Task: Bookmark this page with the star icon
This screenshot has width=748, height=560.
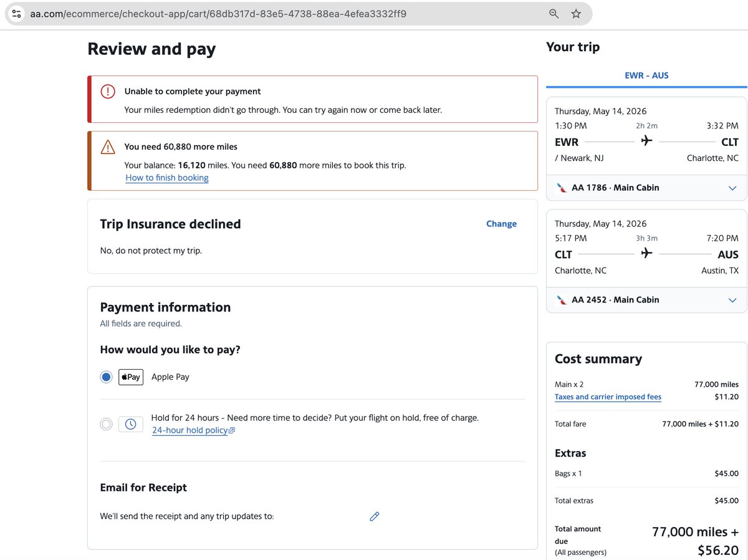Action: 576,14
